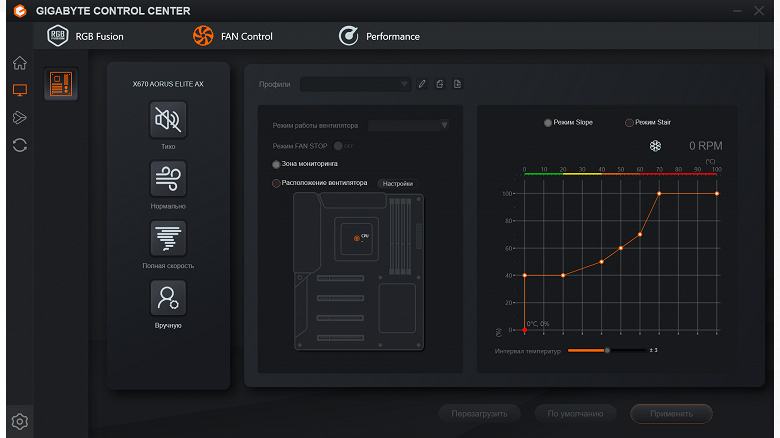Choose the Тихо silent fan preset

tap(168, 119)
